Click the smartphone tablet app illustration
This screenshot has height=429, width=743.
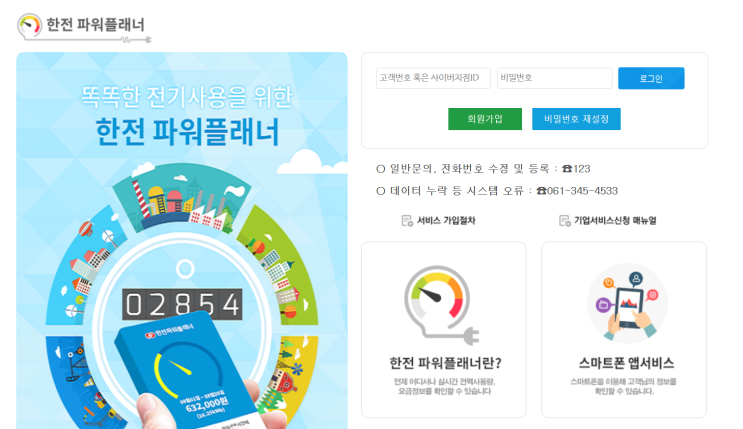627,303
